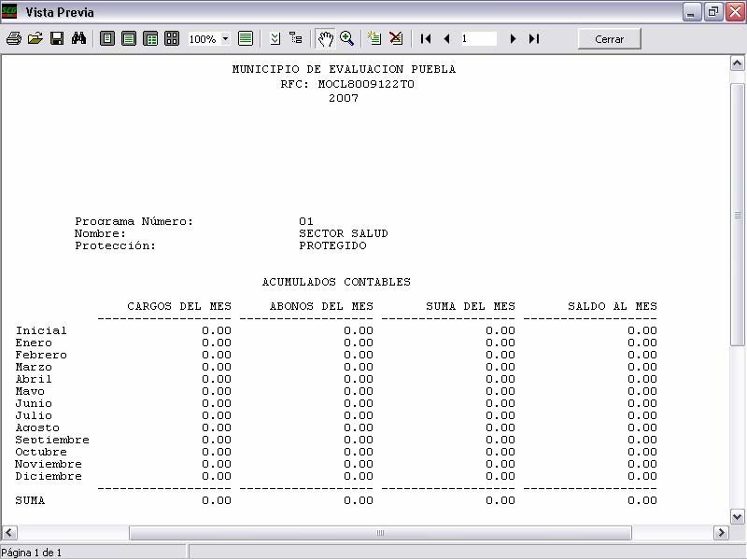Click the horizontal scrollbar right arrow
Image resolution: width=747 pixels, height=560 pixels.
tap(721, 532)
